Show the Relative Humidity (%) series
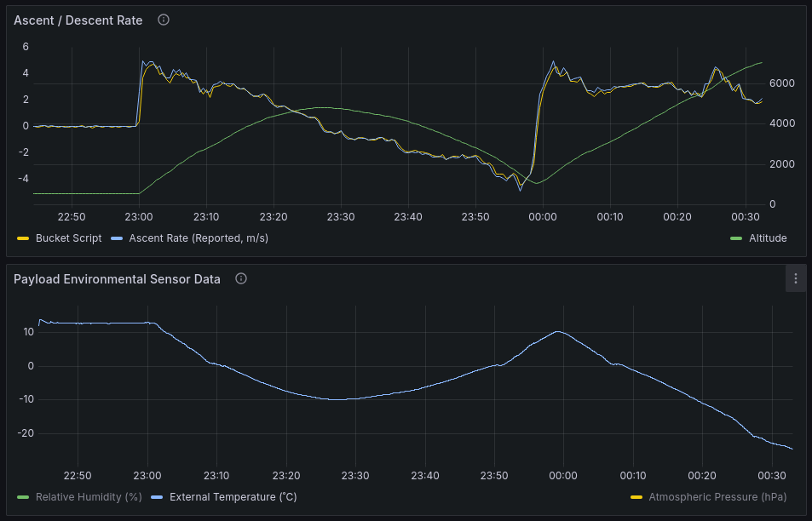812x521 pixels. coord(89,496)
